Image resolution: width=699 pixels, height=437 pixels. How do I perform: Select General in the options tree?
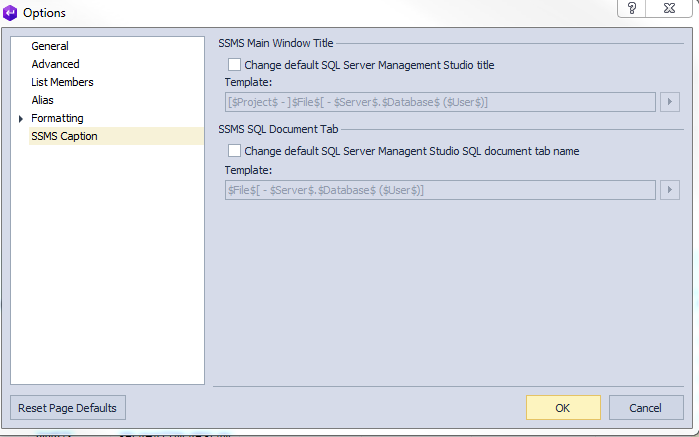click(50, 46)
